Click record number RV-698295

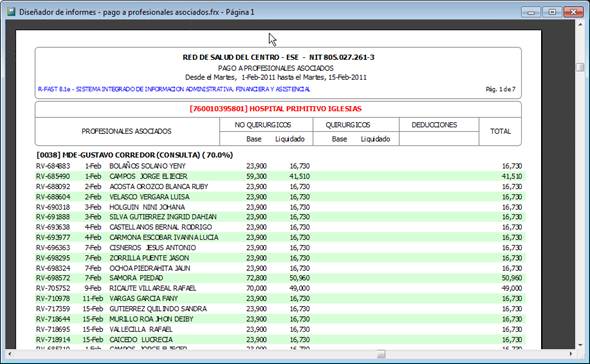pyautogui.click(x=53, y=258)
